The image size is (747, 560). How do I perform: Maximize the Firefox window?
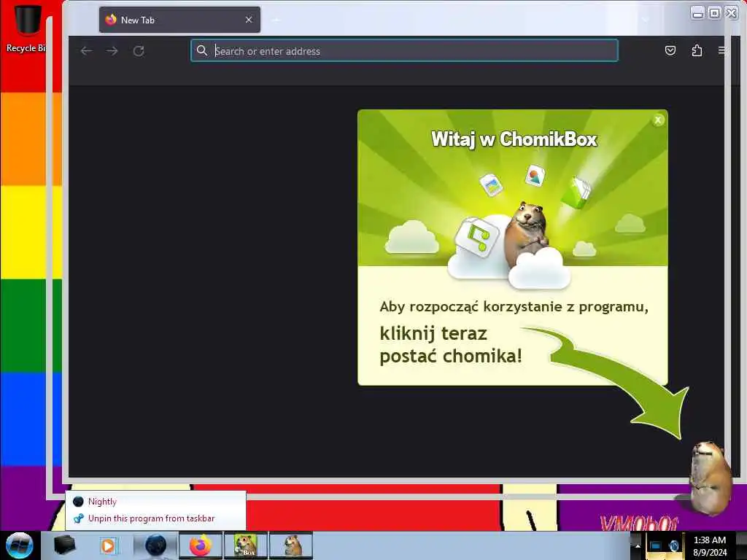point(714,13)
